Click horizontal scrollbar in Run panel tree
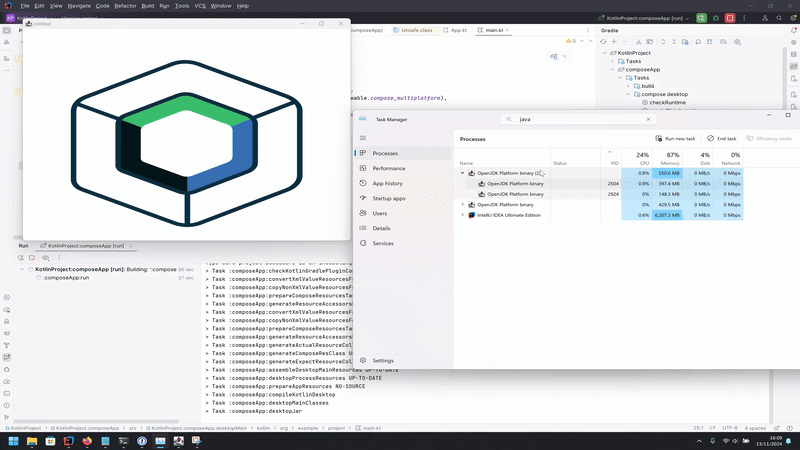This screenshot has height=450, width=800. pos(96,421)
